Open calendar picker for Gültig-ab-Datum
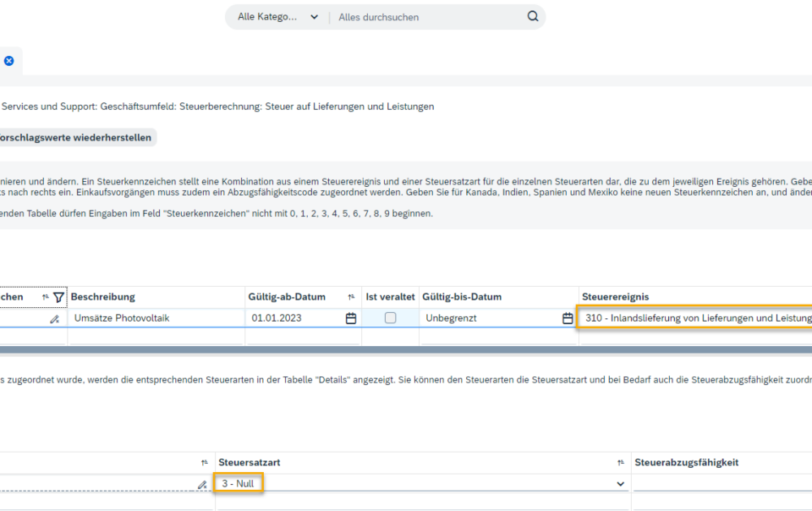Screen dimensions: 812x511 [x=350, y=318]
